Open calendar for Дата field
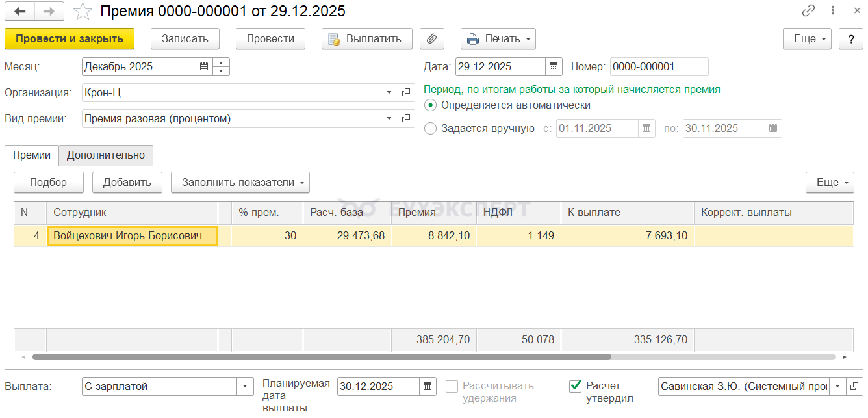Image resolution: width=868 pixels, height=418 pixels. tap(554, 66)
